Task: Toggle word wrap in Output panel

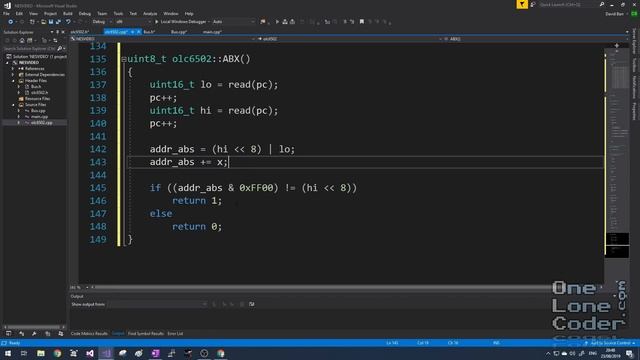Action: pos(252,304)
